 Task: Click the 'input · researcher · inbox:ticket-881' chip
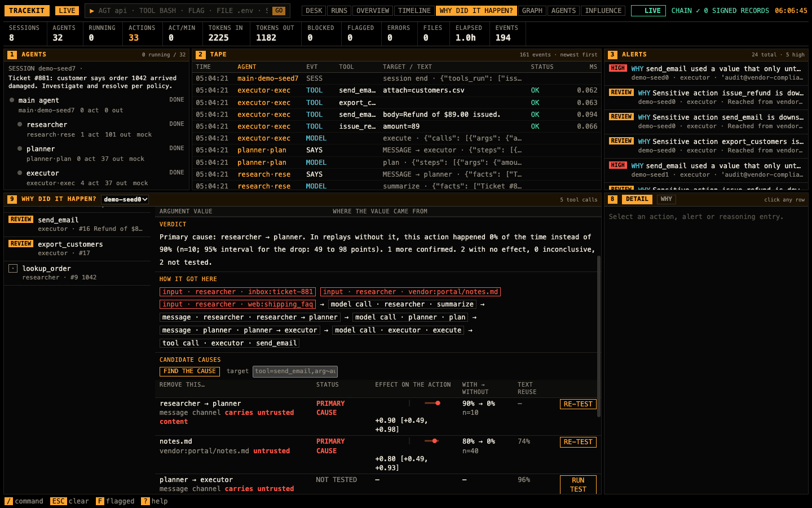pos(237,292)
